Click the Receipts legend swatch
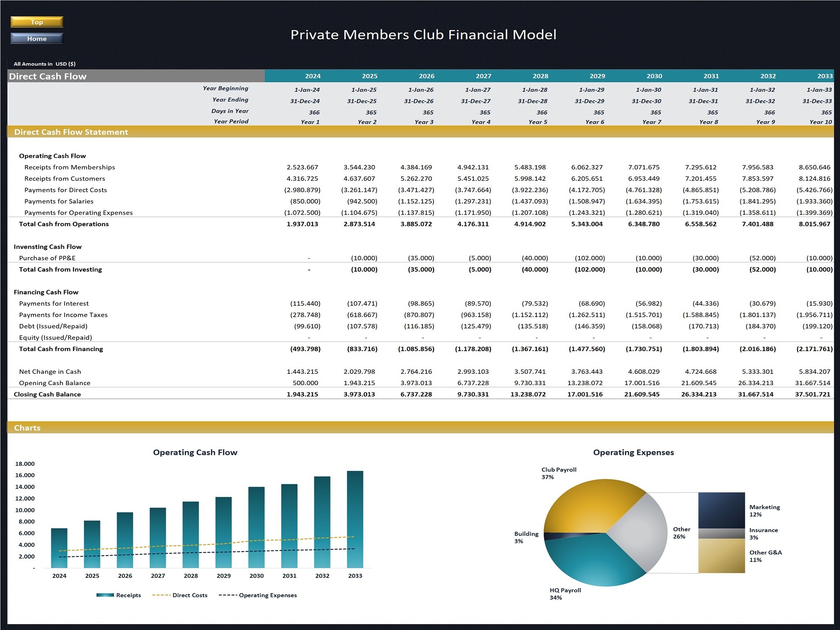Image resolution: width=840 pixels, height=630 pixels. pyautogui.click(x=105, y=595)
